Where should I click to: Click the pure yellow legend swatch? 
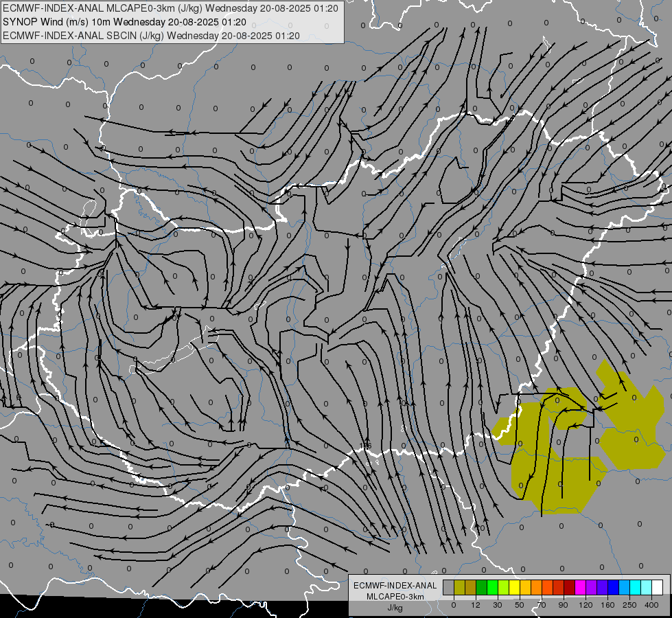click(515, 587)
